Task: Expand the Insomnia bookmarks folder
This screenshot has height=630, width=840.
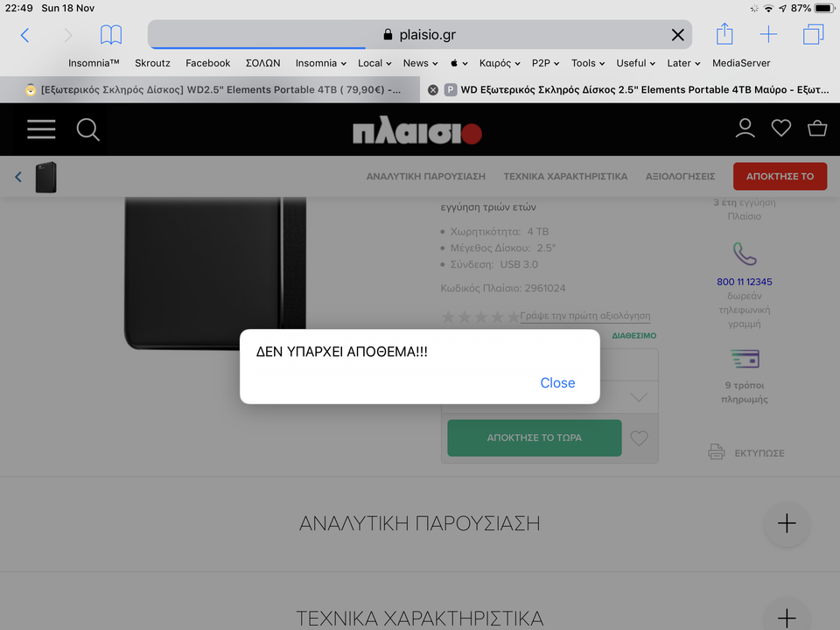Action: pyautogui.click(x=321, y=63)
